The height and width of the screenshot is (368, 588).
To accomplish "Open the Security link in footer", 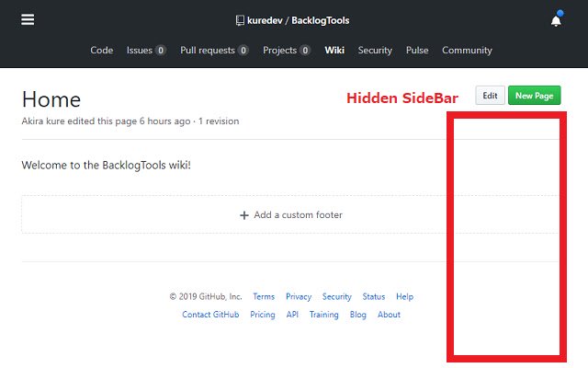I will [x=337, y=296].
